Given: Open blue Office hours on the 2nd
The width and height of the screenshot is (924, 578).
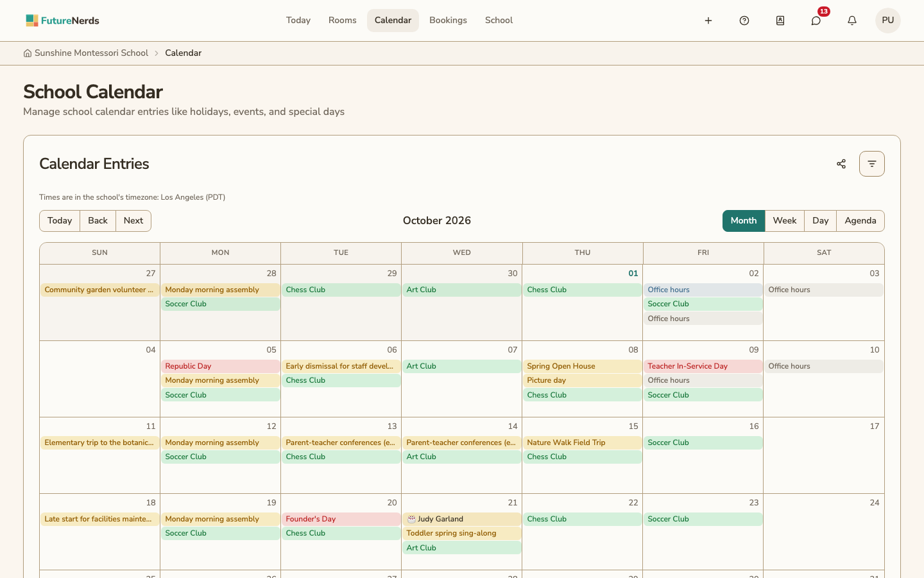Looking at the screenshot, I should pyautogui.click(x=703, y=290).
